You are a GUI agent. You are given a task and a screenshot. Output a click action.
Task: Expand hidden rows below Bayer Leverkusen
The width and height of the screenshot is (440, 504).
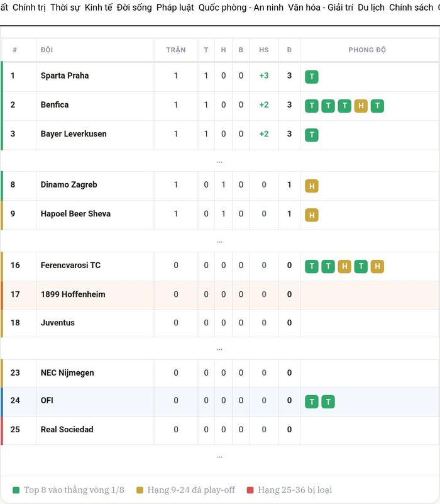[x=219, y=162]
